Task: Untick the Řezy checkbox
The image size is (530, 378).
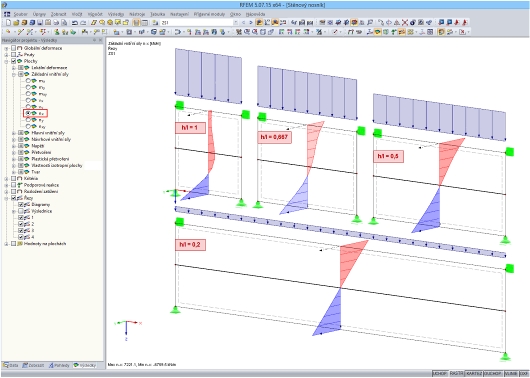Action: pyautogui.click(x=14, y=198)
